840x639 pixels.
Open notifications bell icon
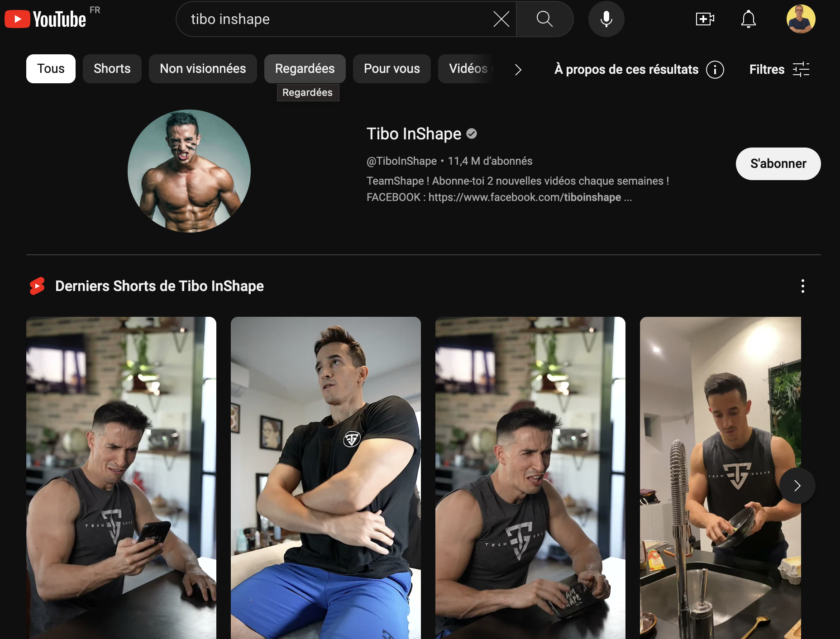pyautogui.click(x=748, y=19)
